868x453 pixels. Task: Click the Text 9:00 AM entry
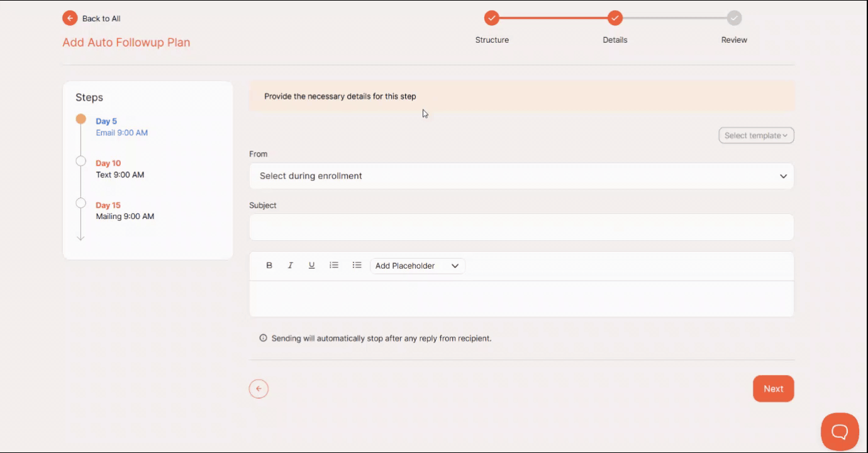click(120, 175)
